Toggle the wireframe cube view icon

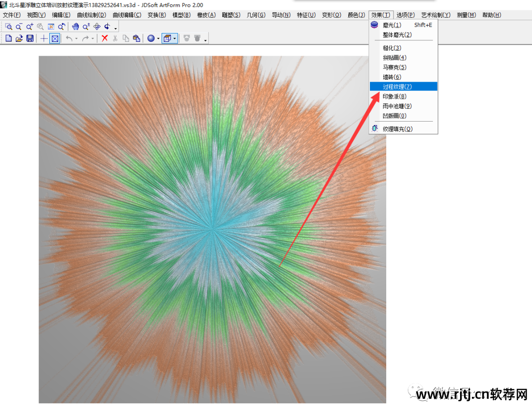[x=167, y=38]
